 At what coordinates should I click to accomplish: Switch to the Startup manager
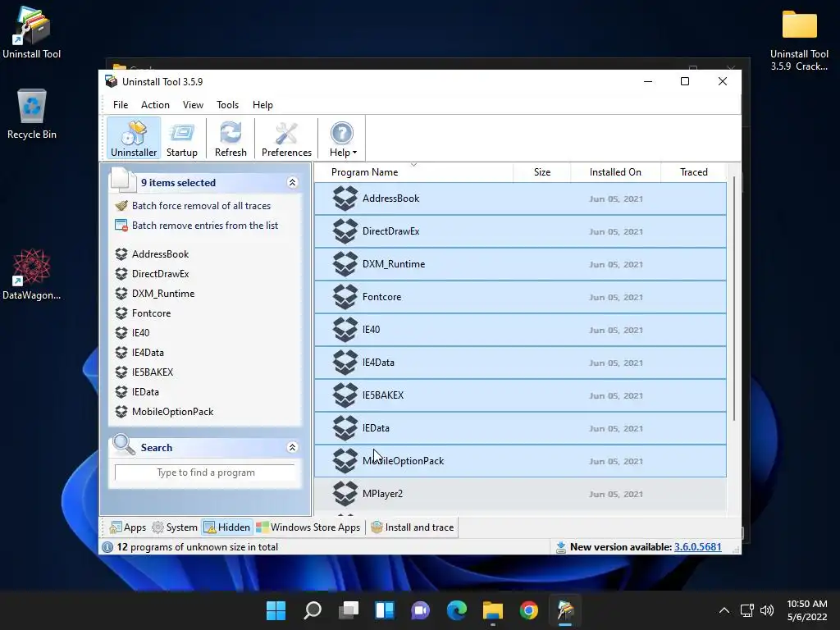coord(181,139)
